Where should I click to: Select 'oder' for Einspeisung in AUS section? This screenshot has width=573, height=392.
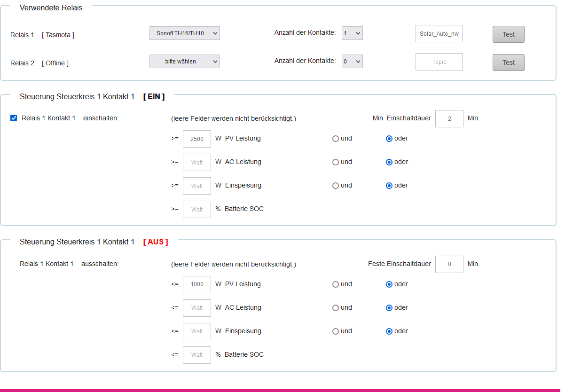tap(389, 331)
